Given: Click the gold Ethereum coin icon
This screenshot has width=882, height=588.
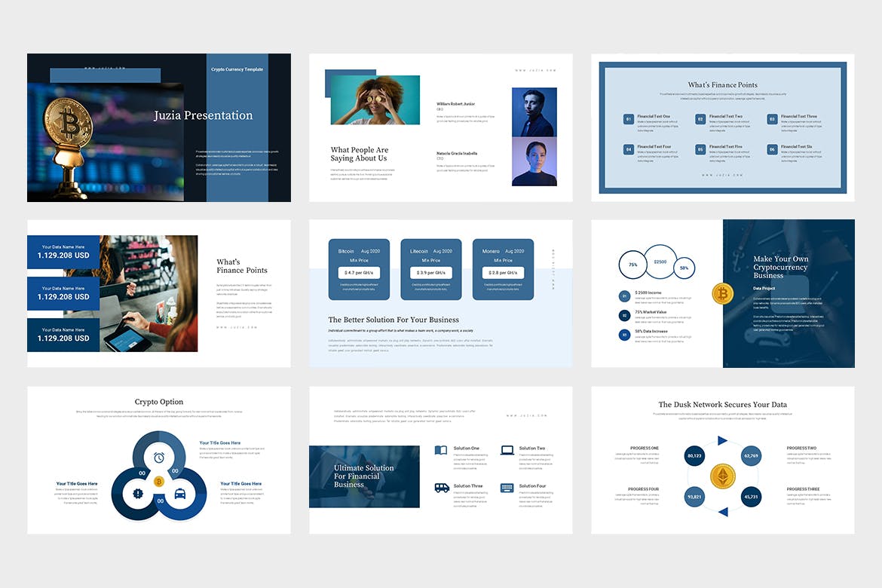Looking at the screenshot, I should 722,476.
